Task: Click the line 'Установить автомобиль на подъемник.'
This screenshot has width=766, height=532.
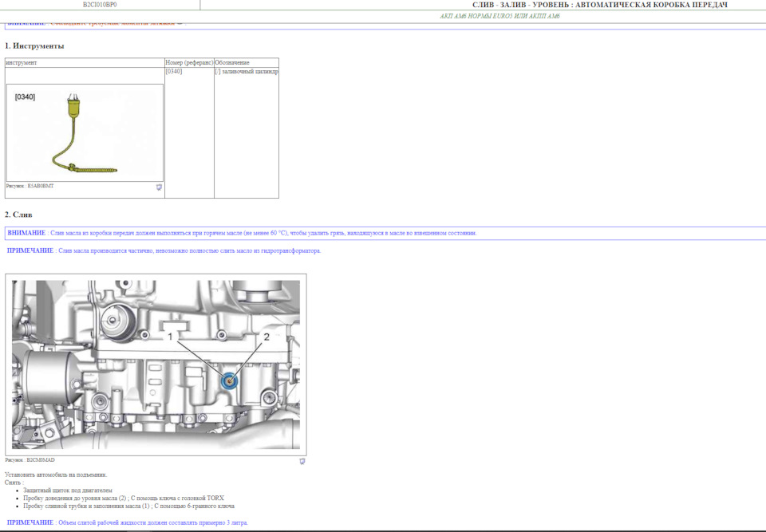Action: pyautogui.click(x=56, y=475)
